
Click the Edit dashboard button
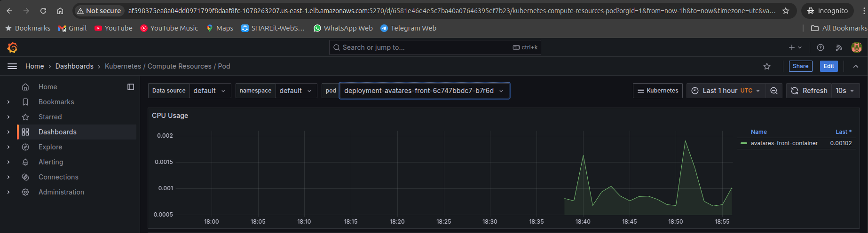829,66
